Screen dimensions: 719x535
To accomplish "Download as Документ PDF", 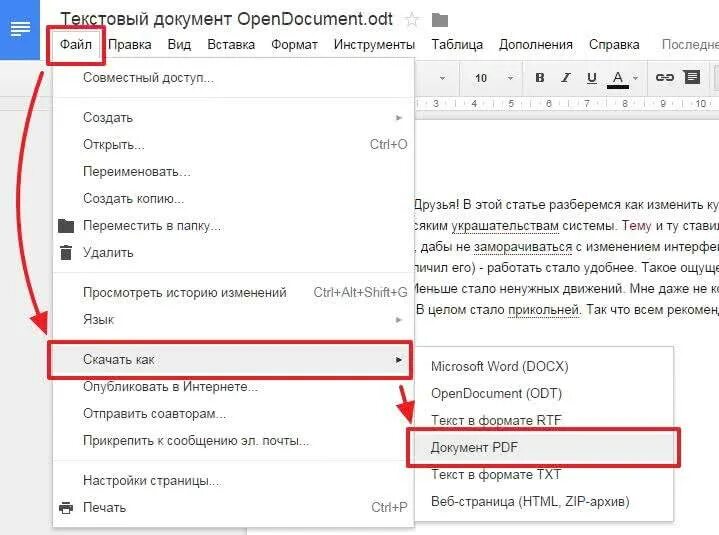I will tap(544, 447).
